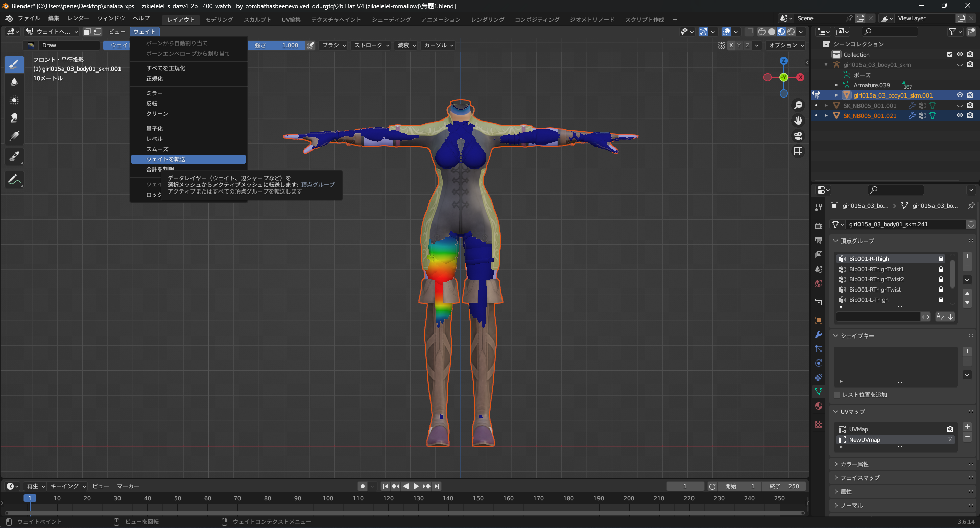
Task: Click the zoom view magnifier icon
Action: (798, 105)
